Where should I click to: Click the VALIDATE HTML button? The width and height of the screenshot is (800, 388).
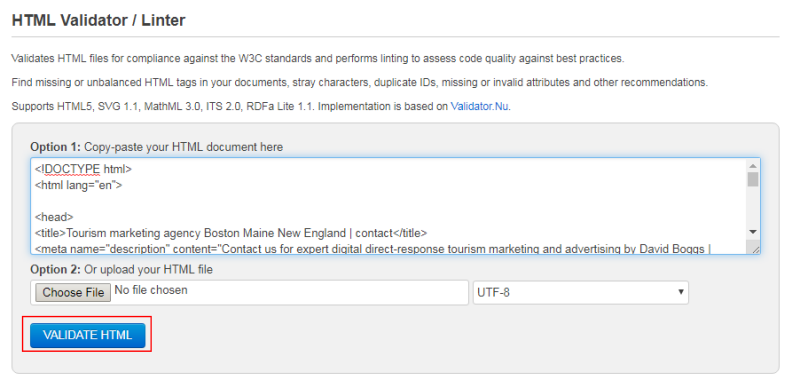[88, 335]
